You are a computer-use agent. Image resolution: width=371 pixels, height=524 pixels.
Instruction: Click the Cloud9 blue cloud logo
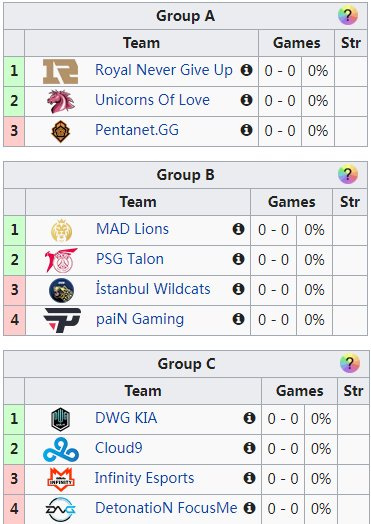coord(61,449)
